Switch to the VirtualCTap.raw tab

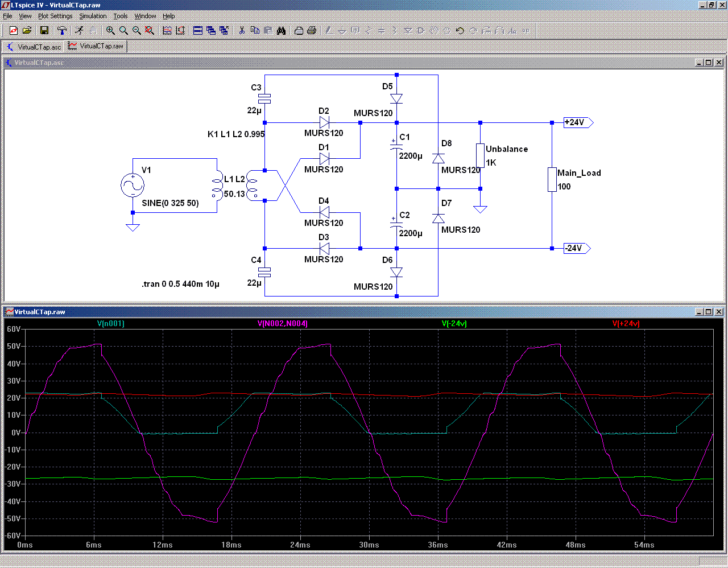97,46
